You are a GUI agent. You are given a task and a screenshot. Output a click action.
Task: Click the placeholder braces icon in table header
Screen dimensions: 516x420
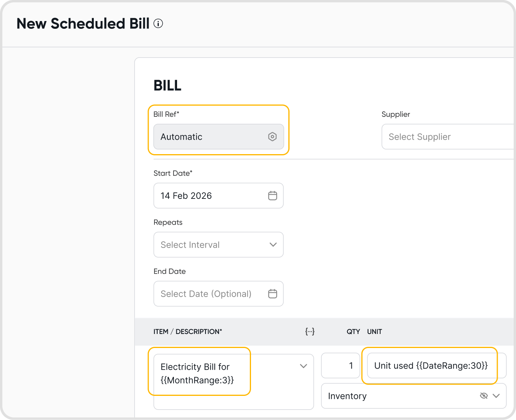pyautogui.click(x=310, y=332)
